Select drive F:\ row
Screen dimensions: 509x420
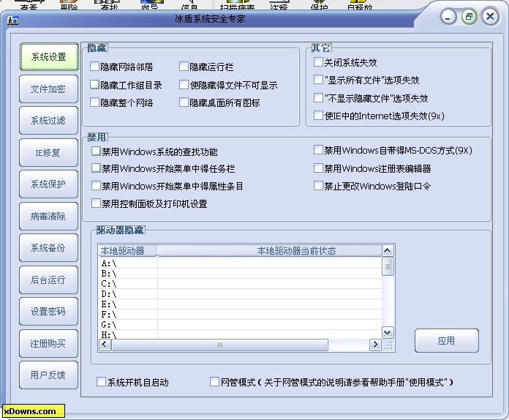(x=240, y=314)
